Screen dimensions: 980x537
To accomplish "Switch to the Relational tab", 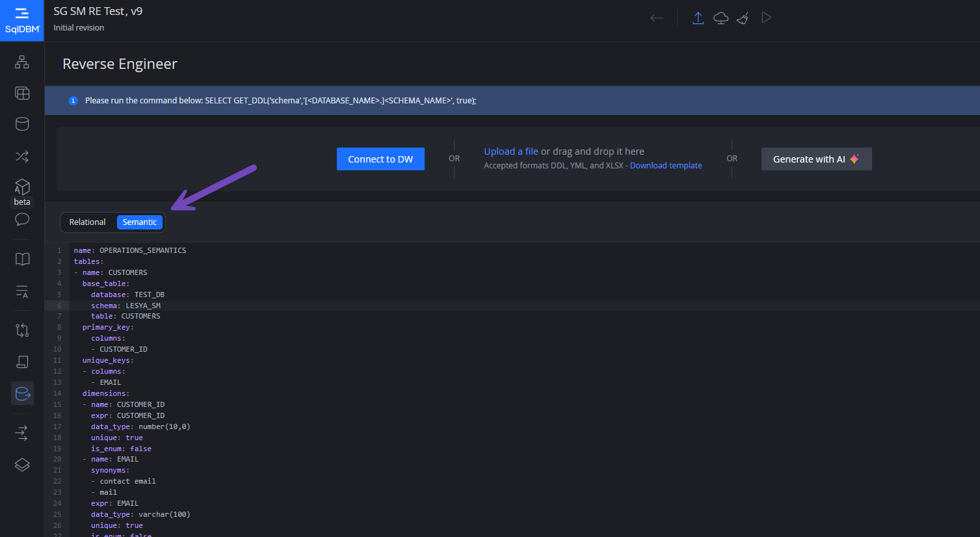I will (x=87, y=222).
